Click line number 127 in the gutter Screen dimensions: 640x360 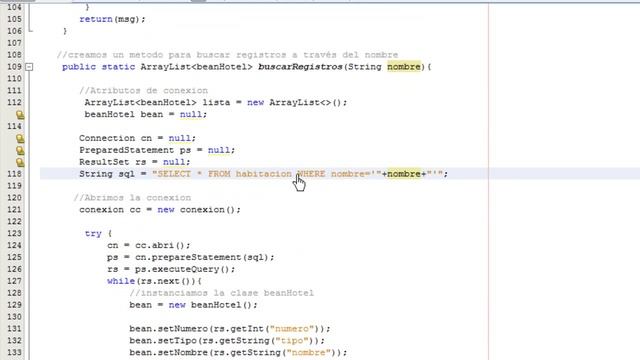tap(14, 281)
